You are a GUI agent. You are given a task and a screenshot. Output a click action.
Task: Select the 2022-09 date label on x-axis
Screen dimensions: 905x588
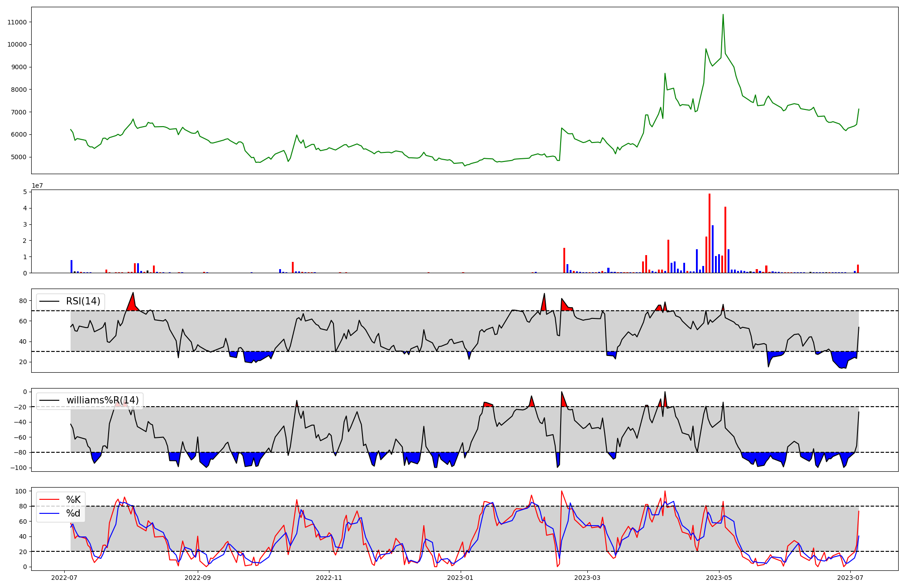tap(198, 578)
